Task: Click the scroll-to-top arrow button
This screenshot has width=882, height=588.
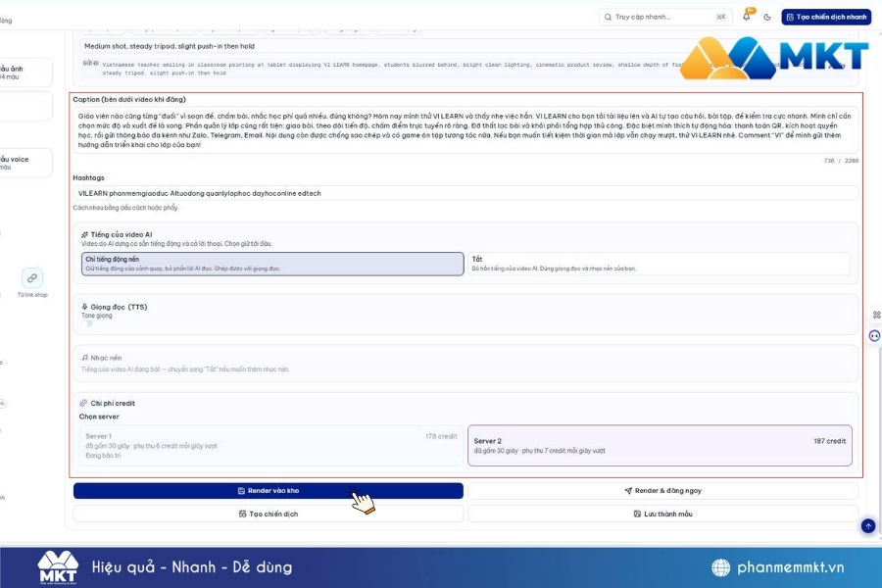Action: coord(868,525)
